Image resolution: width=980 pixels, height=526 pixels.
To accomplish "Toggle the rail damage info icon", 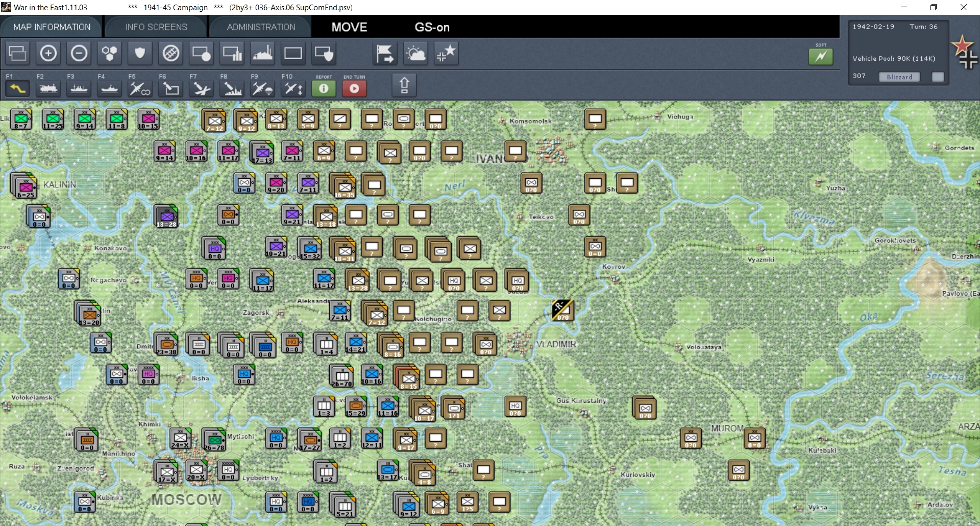I will coord(171,53).
